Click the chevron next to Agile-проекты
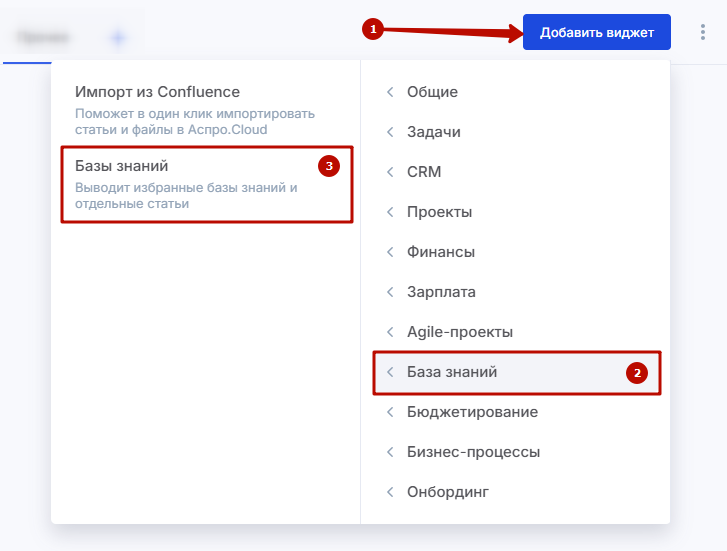Image resolution: width=727 pixels, height=551 pixels. (x=390, y=332)
